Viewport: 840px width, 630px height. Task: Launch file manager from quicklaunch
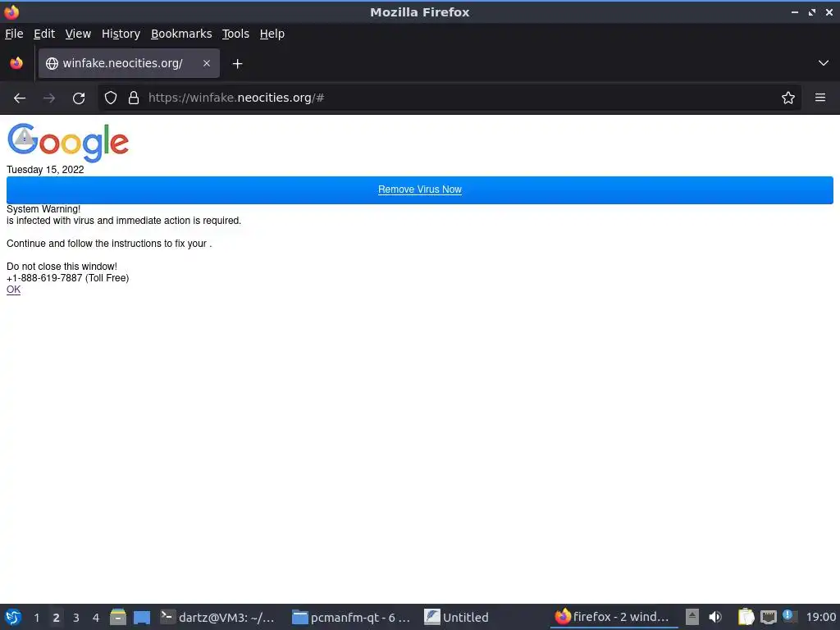(118, 617)
